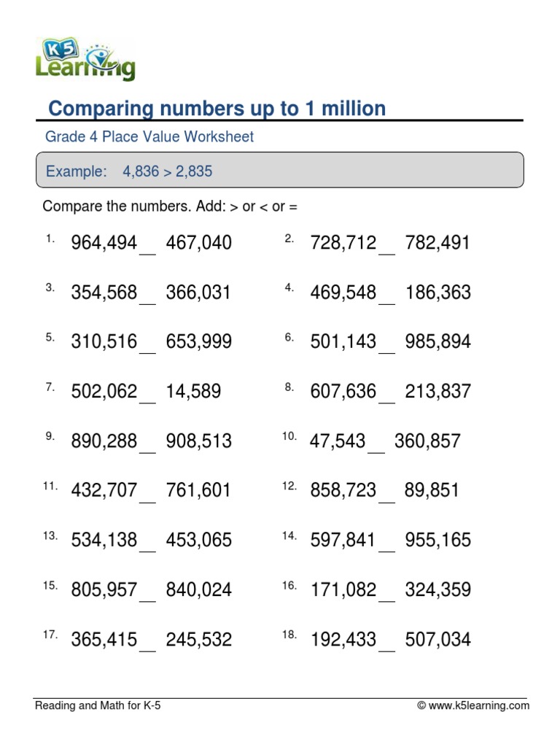Click the "Comparing numbers up to 1 million" title

217,109
